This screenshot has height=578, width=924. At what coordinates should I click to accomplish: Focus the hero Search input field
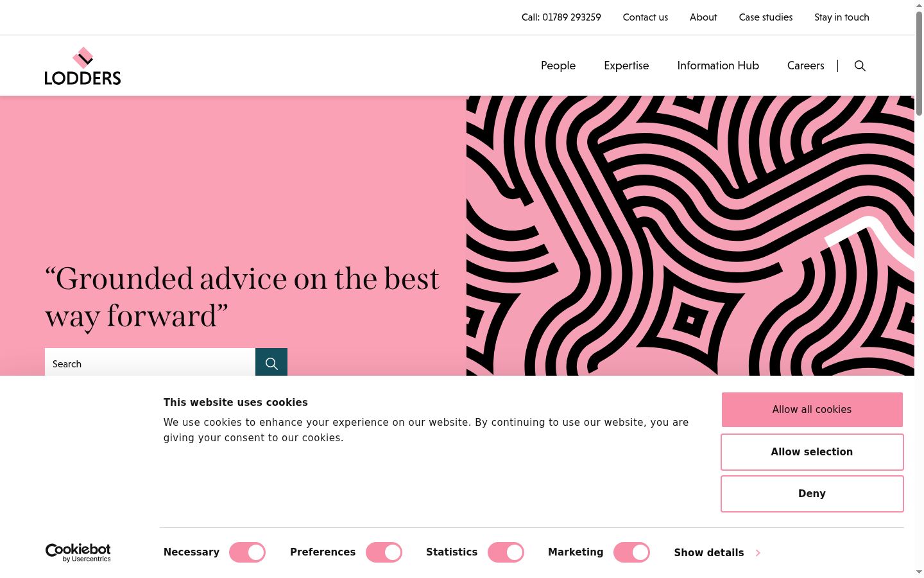pyautogui.click(x=150, y=363)
